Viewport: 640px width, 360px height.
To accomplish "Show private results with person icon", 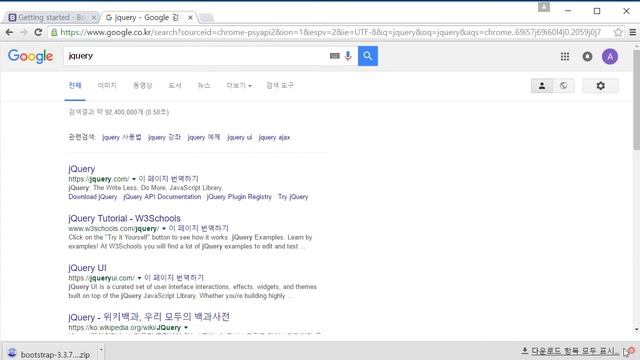I will tap(542, 86).
